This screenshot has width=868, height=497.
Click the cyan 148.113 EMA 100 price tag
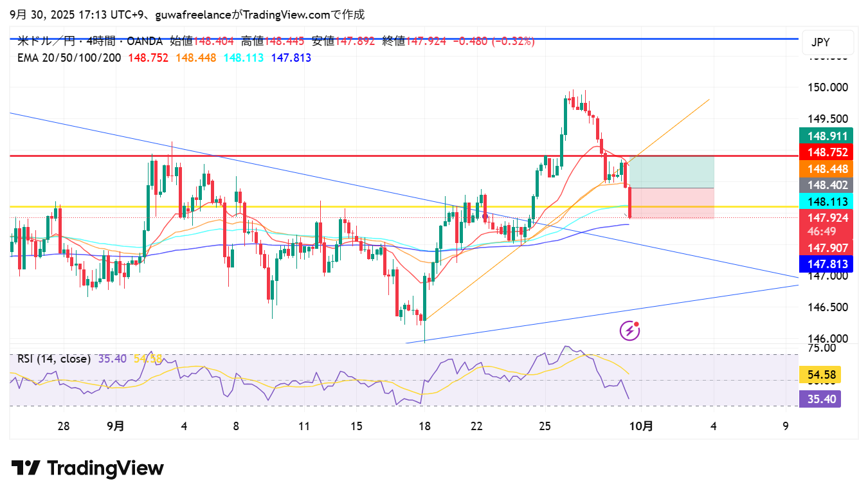coord(826,201)
